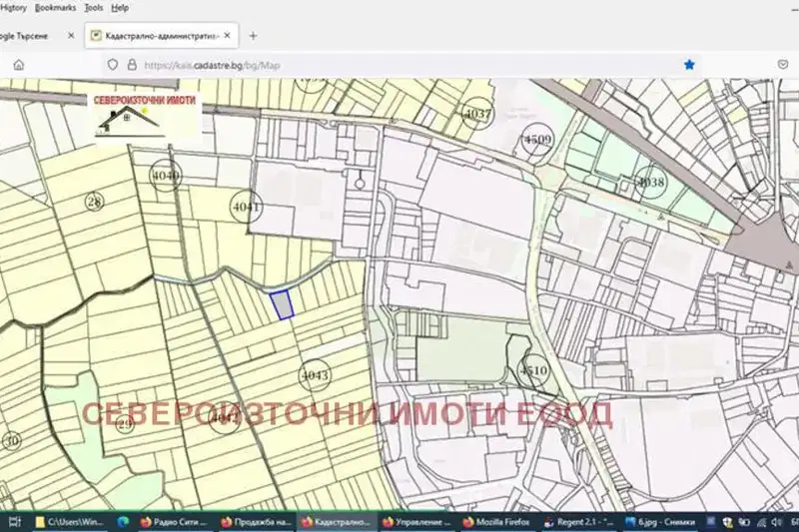Click cadastral district label 4037
Screen dimensions: 799x532
478,114
